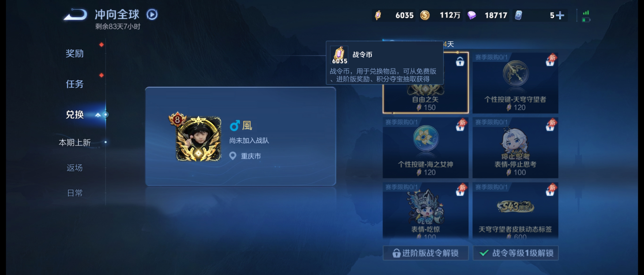
Task: Tap the blue ticket card icon
Action: (518, 15)
